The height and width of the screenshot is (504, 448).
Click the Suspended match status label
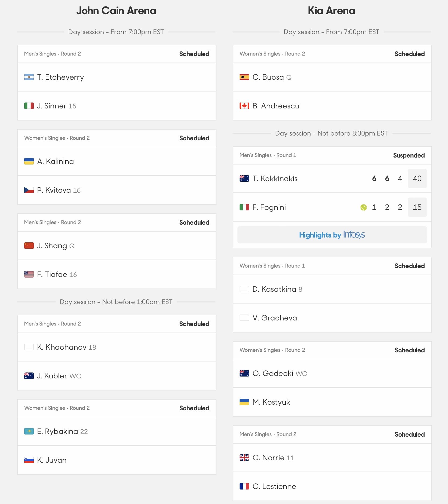click(x=409, y=156)
